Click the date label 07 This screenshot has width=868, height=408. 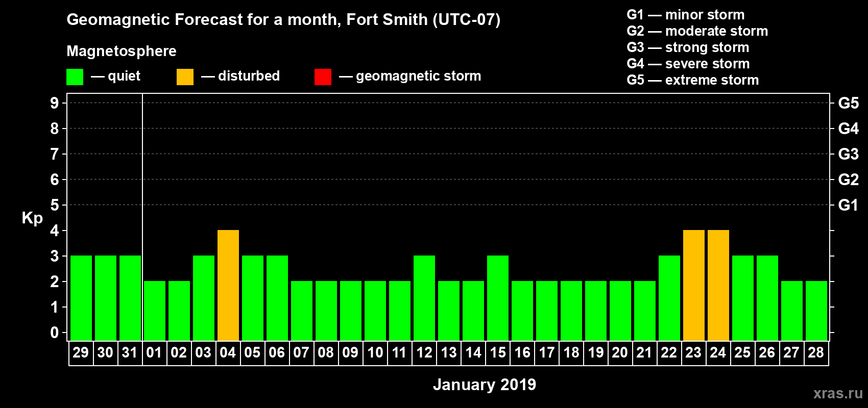click(301, 352)
